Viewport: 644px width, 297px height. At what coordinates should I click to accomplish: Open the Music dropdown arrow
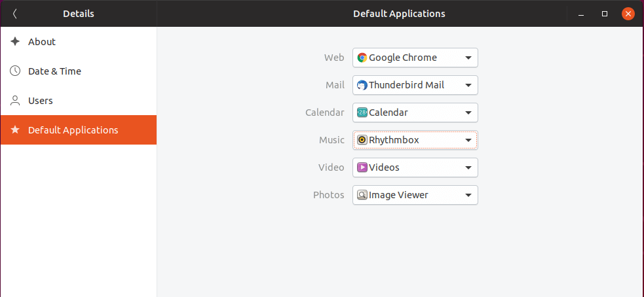click(x=468, y=140)
